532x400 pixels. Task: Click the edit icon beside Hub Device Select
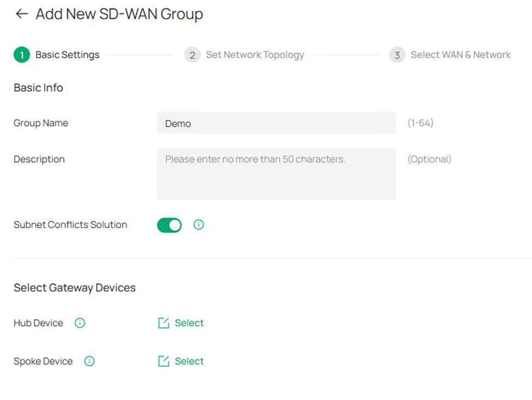click(x=163, y=323)
